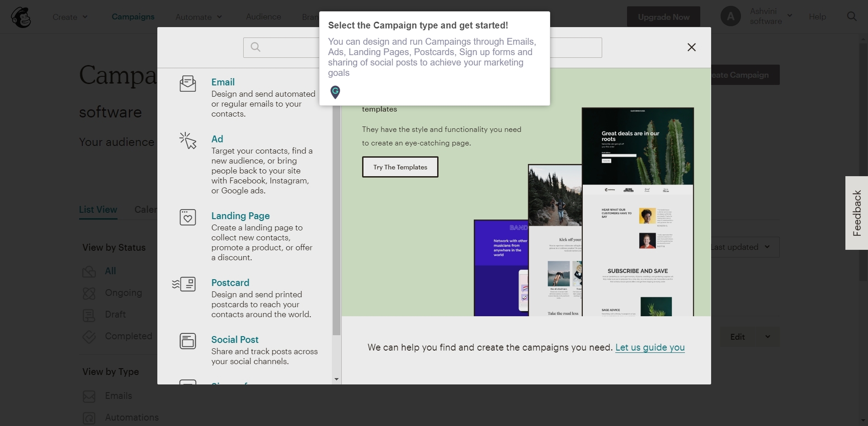Filter by Emails type
This screenshot has height=426, width=868.
(x=118, y=396)
